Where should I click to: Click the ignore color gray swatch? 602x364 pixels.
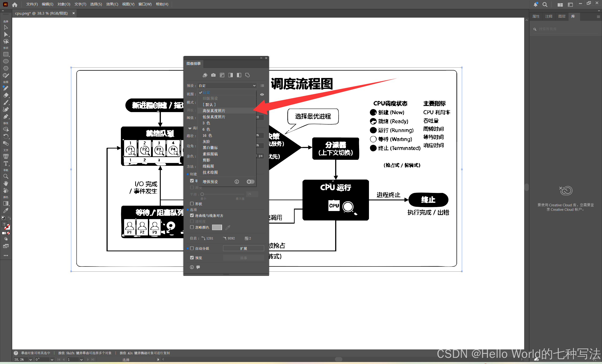pyautogui.click(x=217, y=227)
